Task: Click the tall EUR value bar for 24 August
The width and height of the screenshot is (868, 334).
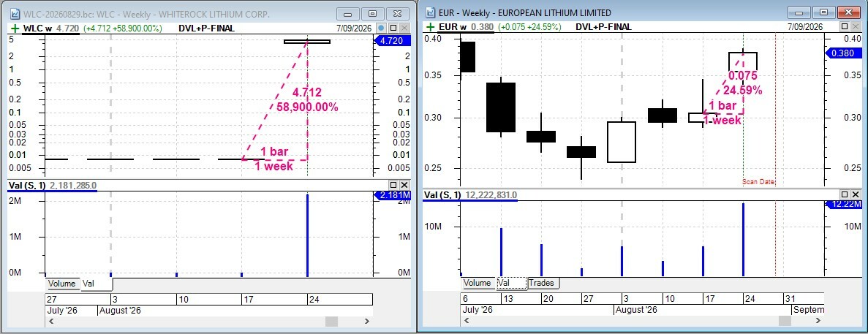Action: [743, 240]
